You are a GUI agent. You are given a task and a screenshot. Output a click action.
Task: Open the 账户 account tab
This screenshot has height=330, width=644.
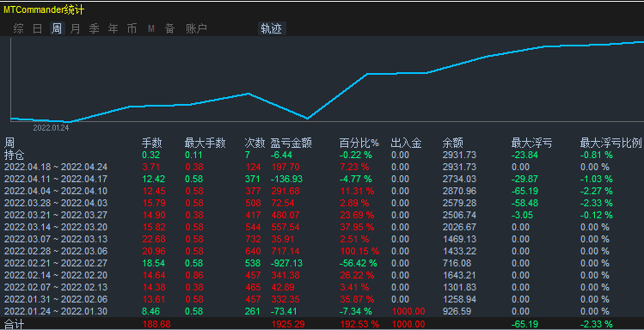coord(196,28)
